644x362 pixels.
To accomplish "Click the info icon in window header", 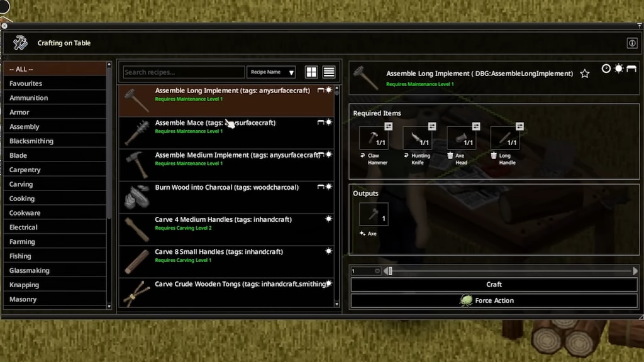I will click(632, 43).
